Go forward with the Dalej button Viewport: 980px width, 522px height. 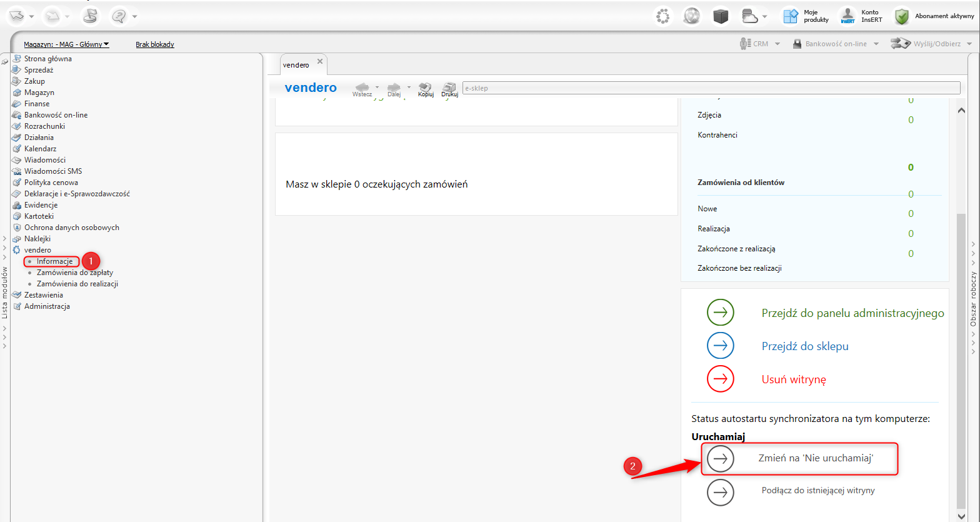click(394, 89)
